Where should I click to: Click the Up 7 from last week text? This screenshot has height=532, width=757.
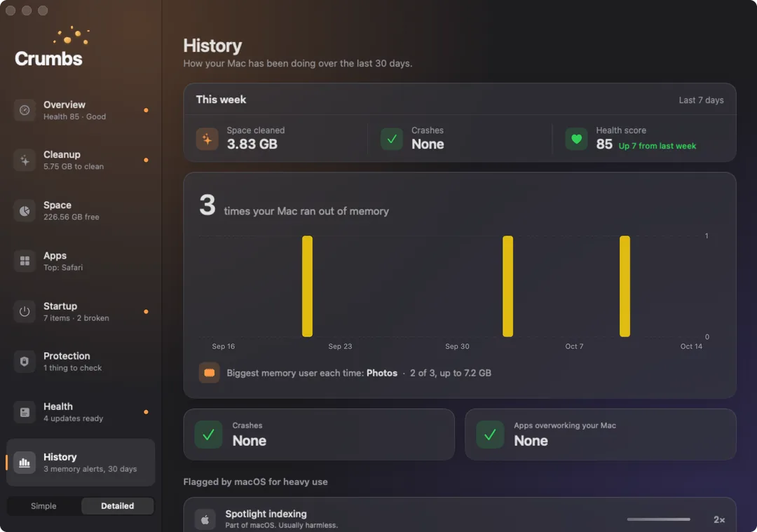pos(657,146)
